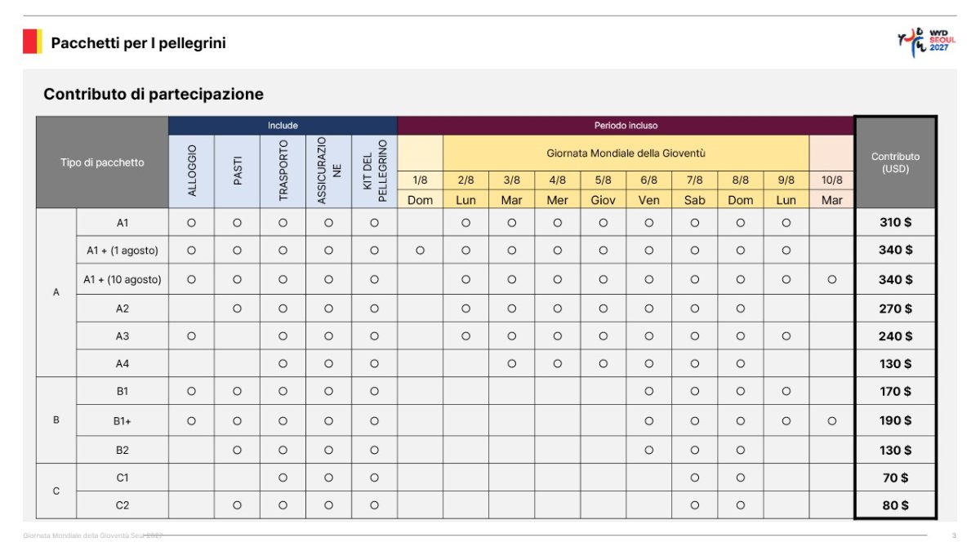Click the red-yellow marker beside title
The height and width of the screenshot is (551, 980).
coord(32,41)
